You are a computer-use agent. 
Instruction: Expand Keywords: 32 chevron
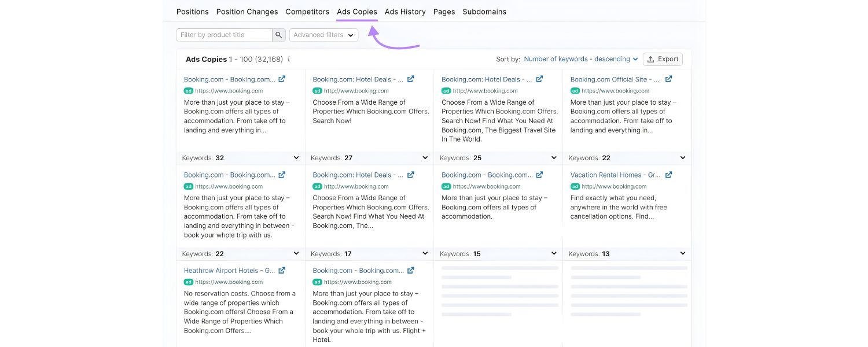coord(296,158)
